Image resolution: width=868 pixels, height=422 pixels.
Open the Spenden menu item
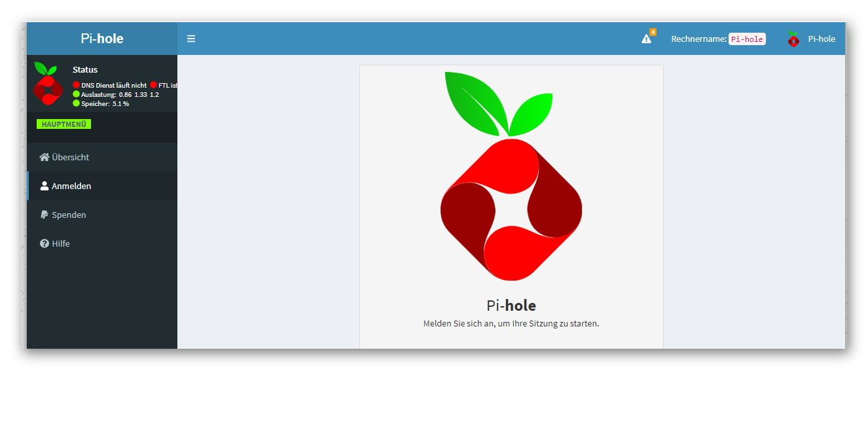[x=102, y=215]
